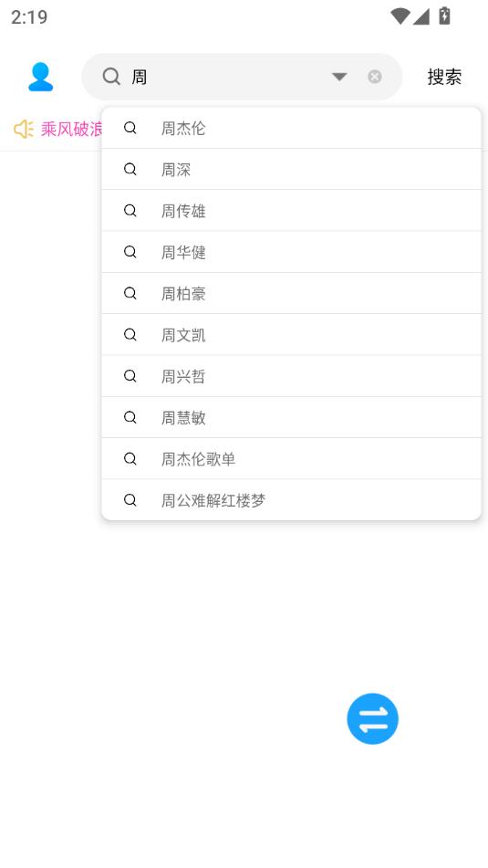Viewport: 488px width, 868px height.
Task: Open the blue user profile icon
Action: tap(40, 77)
